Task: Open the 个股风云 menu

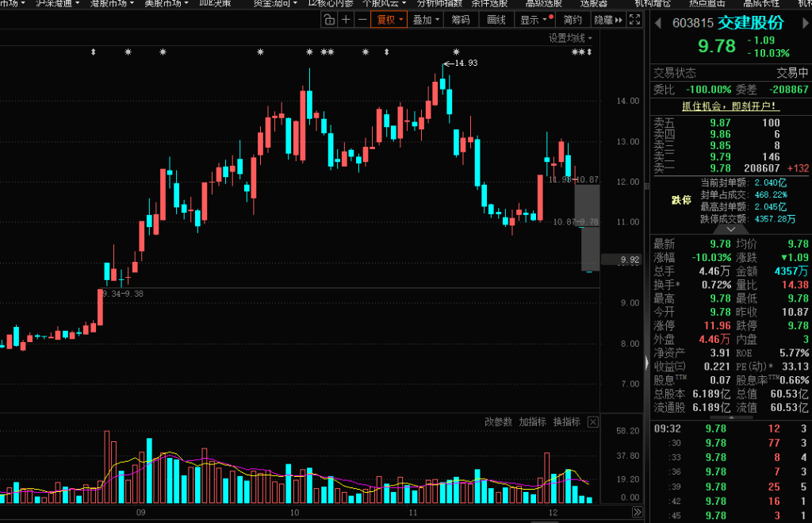Action: [380, 3]
